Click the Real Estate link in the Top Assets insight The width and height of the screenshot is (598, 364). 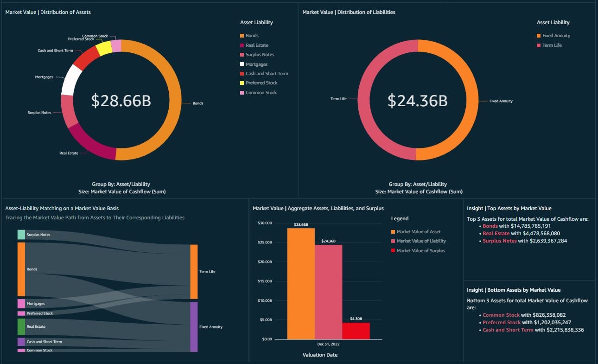tap(496, 233)
